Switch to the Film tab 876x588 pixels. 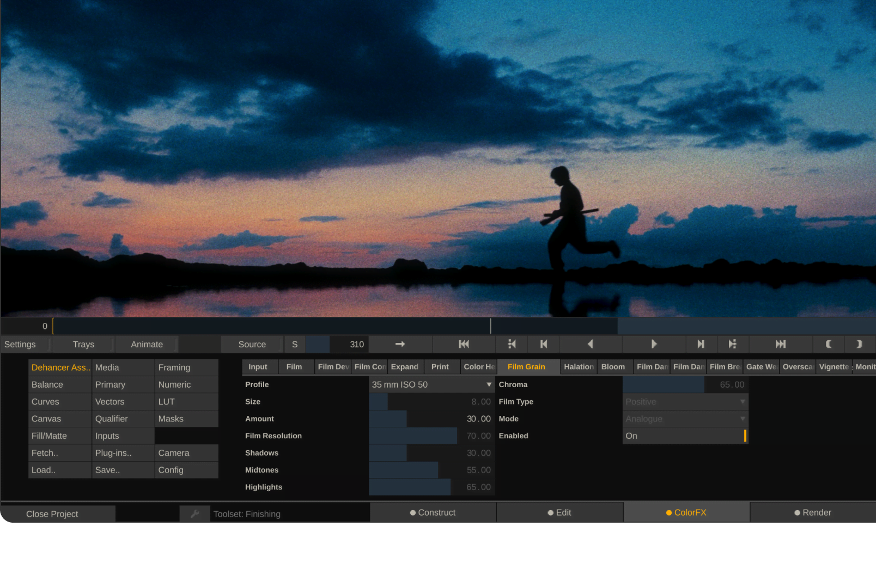tap(296, 367)
